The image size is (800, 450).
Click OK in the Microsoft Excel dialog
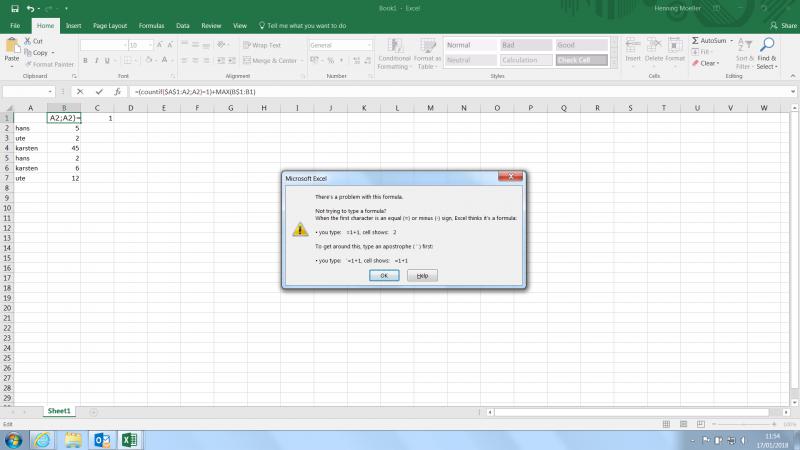384,276
